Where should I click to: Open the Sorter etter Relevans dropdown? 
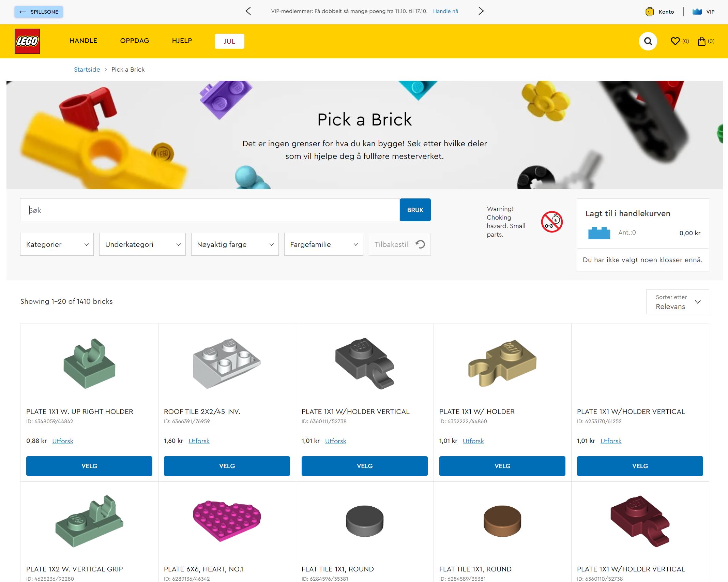(x=678, y=302)
